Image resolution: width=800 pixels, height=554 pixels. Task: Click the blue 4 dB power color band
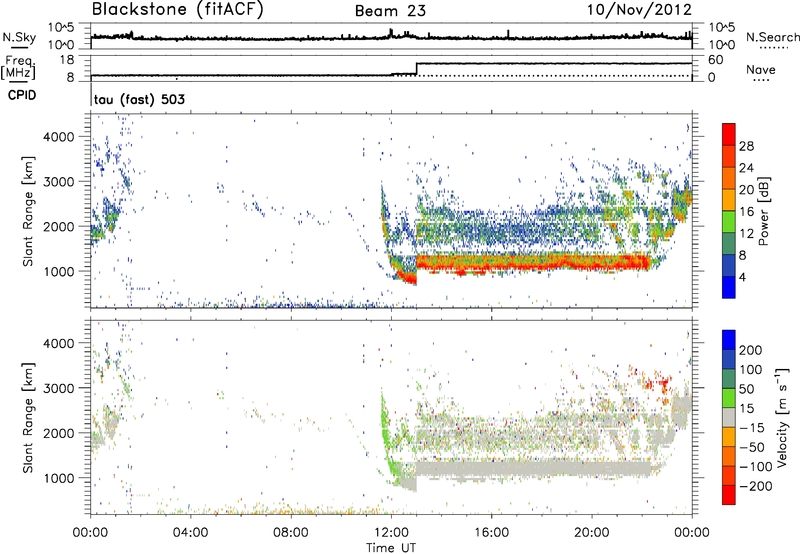point(729,287)
